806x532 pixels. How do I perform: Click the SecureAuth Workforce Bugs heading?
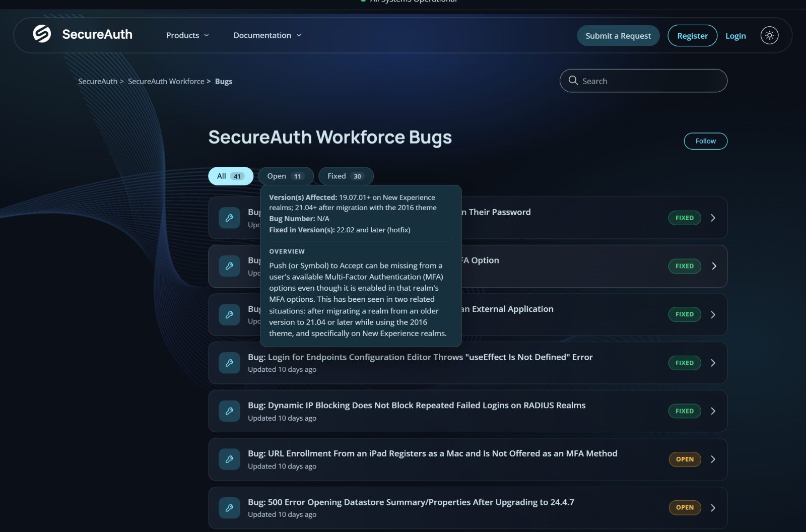point(330,138)
